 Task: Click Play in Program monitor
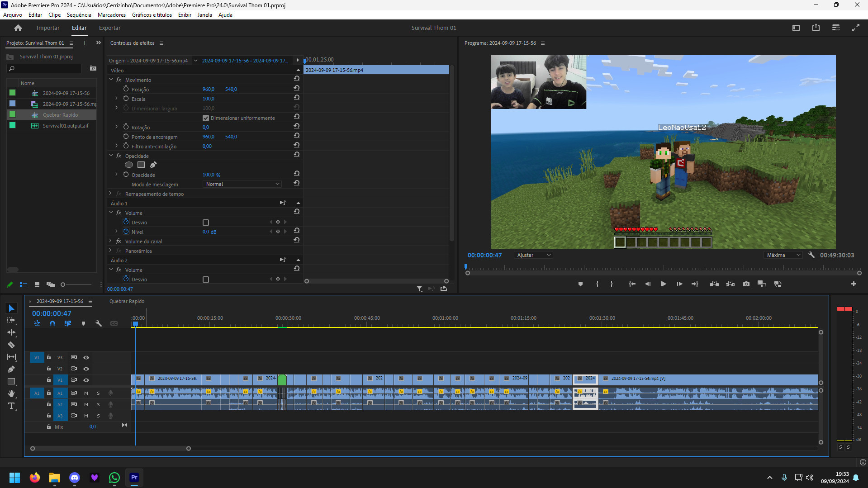click(x=663, y=284)
